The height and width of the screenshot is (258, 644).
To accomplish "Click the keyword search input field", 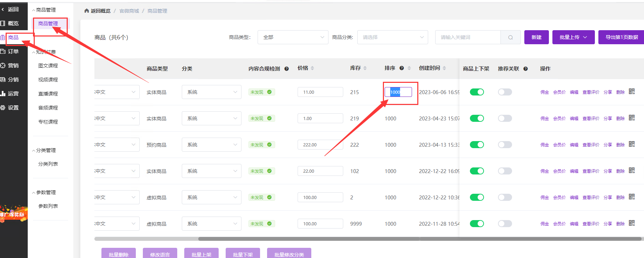I will point(467,37).
